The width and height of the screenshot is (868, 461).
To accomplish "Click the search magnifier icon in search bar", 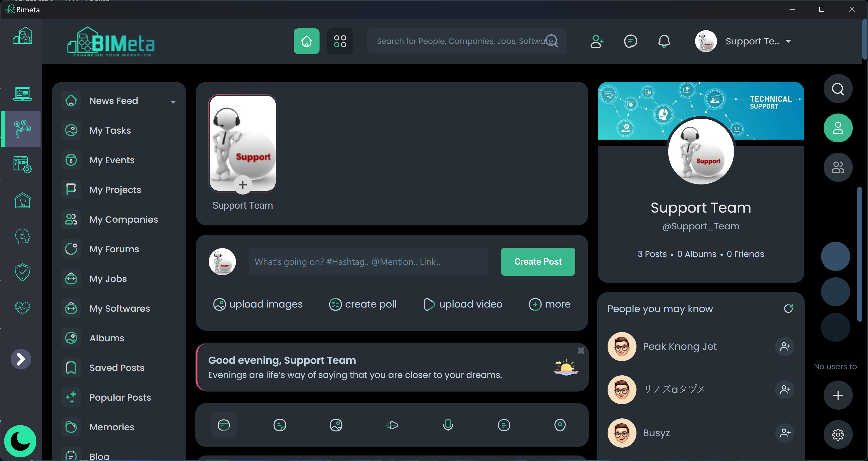I will (552, 41).
